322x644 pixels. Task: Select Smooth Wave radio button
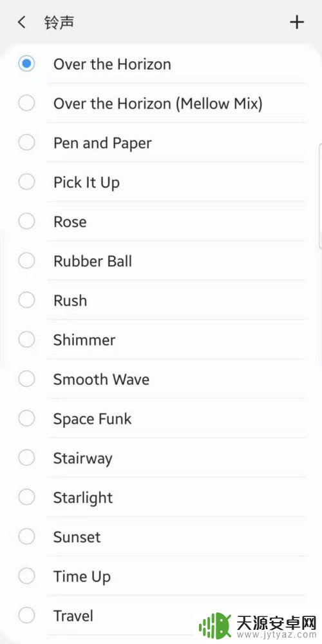tap(26, 378)
